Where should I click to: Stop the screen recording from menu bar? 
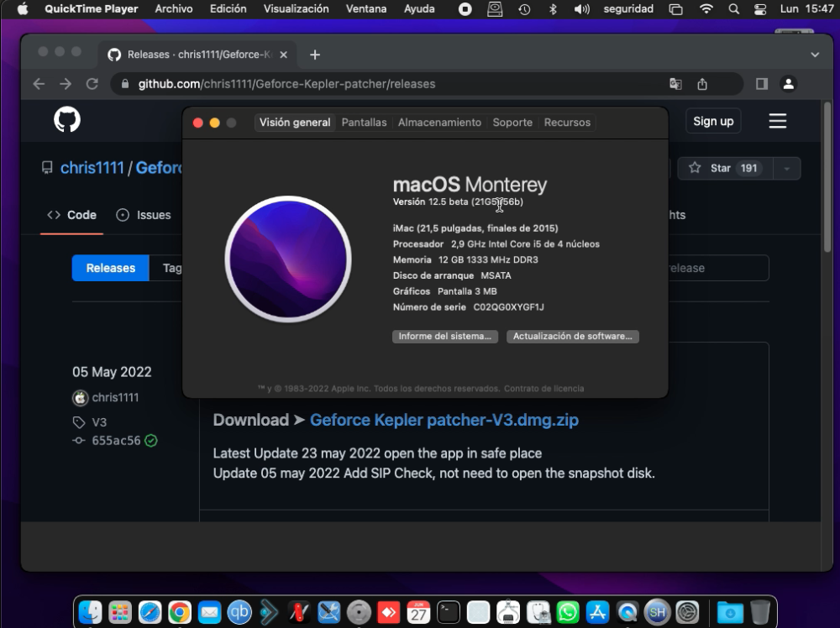tap(465, 9)
